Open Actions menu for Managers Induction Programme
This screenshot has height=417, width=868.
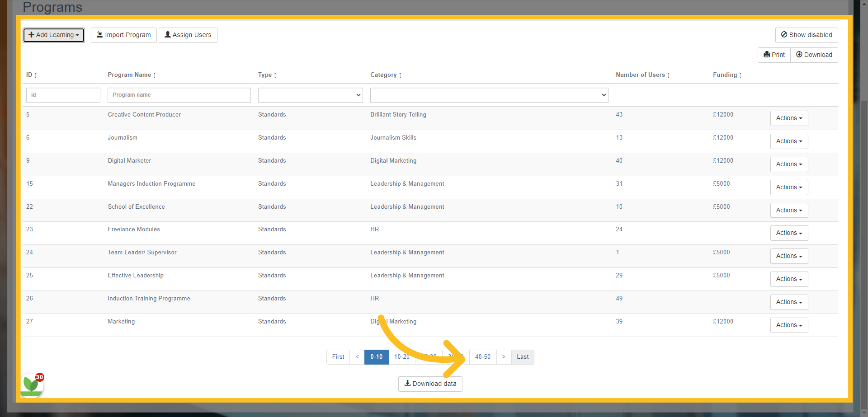pyautogui.click(x=789, y=187)
